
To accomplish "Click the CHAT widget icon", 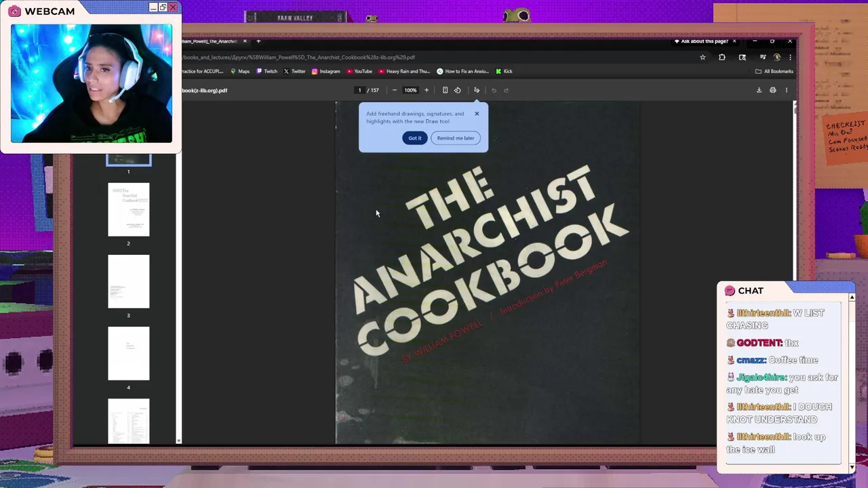I will click(x=730, y=291).
